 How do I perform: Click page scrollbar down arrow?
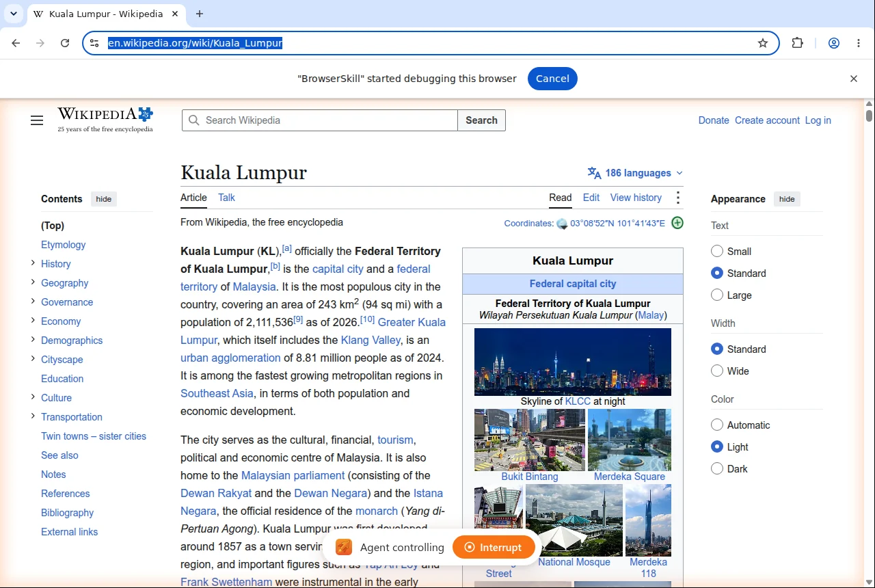coord(869,582)
